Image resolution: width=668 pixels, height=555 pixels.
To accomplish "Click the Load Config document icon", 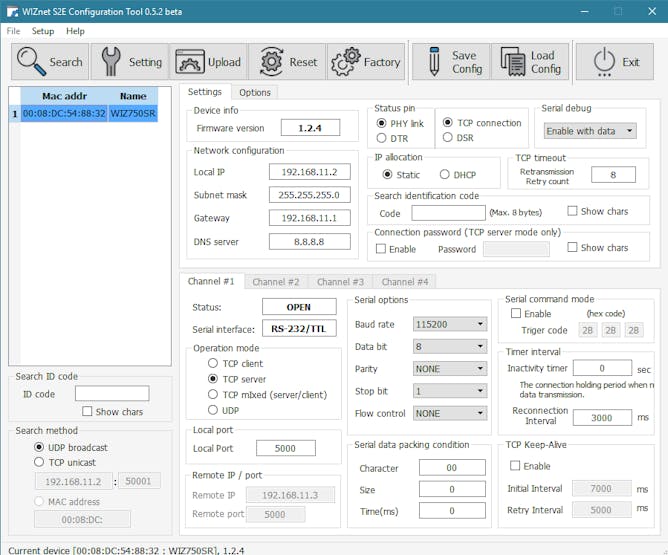I will pos(513,62).
